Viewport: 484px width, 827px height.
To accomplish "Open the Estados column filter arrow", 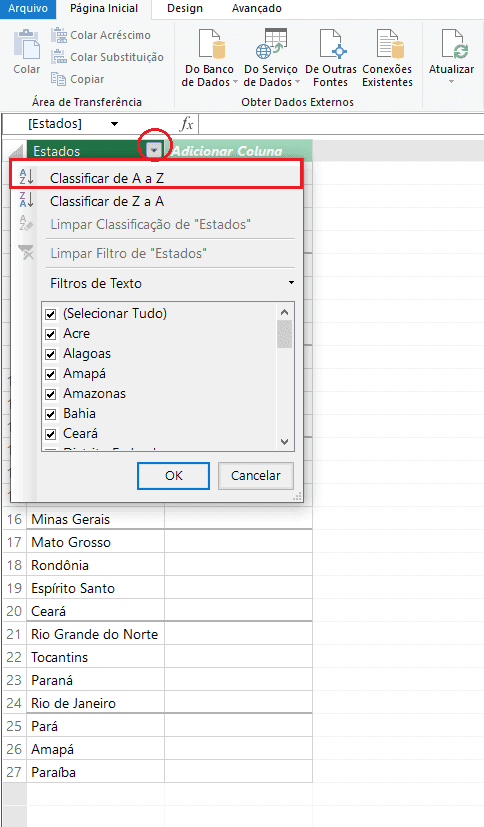I will point(153,151).
